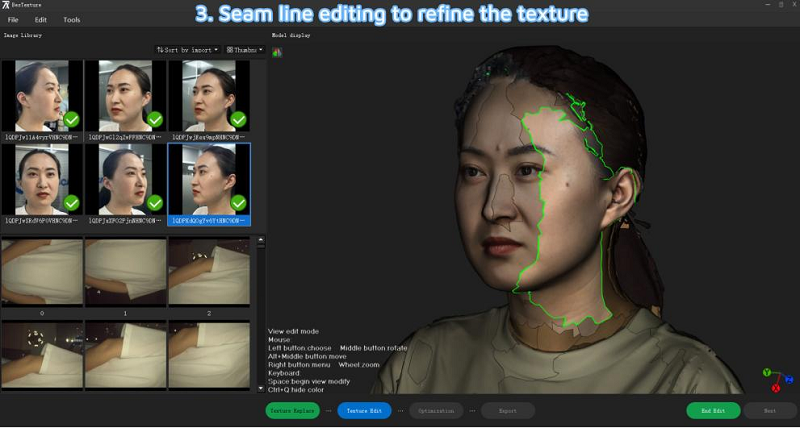Open the Tools menu

tap(71, 20)
